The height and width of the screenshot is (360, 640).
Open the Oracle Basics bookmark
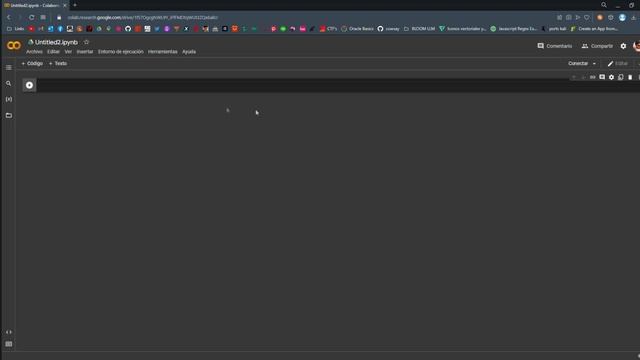[358, 29]
